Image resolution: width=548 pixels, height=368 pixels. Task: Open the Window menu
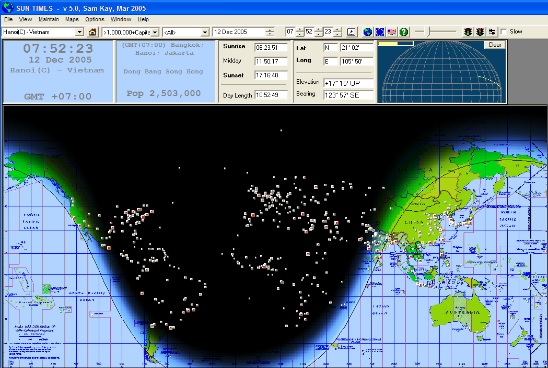point(121,19)
